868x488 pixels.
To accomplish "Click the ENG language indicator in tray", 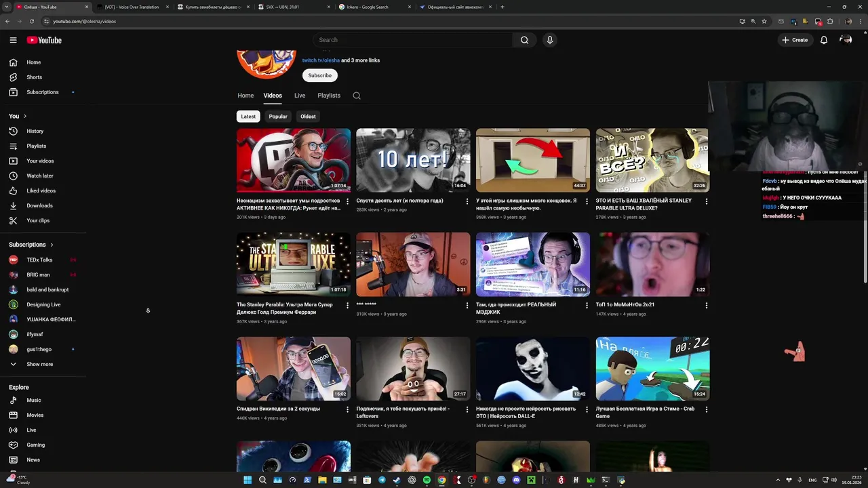I will 812,480.
